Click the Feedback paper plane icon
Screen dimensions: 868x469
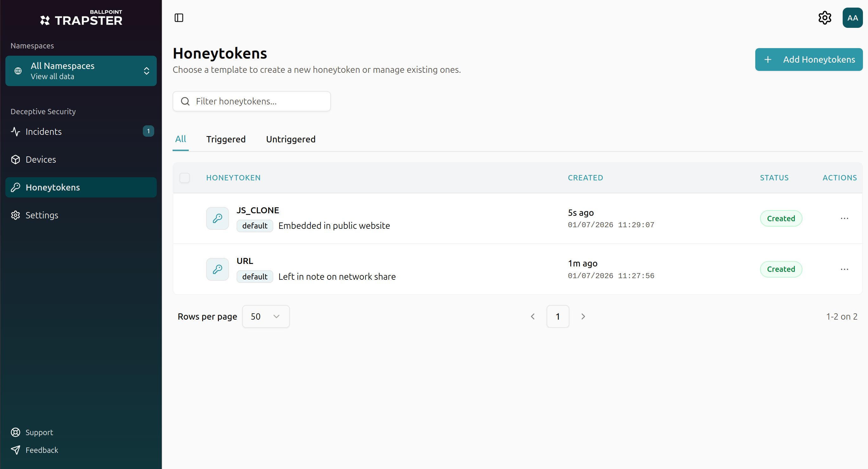pyautogui.click(x=16, y=450)
